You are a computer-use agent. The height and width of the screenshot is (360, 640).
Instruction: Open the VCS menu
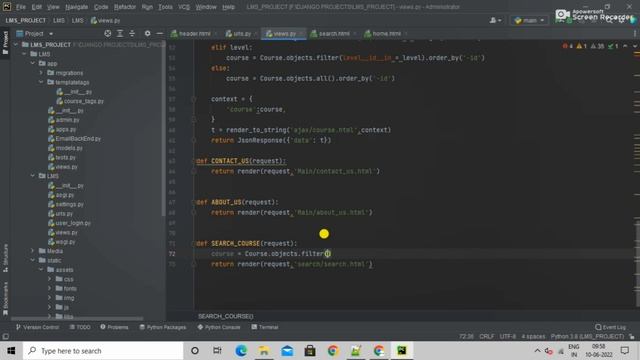(184, 7)
